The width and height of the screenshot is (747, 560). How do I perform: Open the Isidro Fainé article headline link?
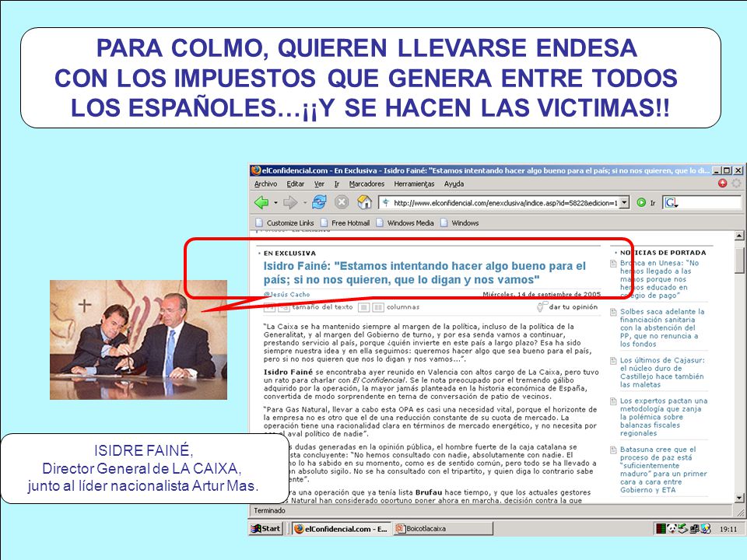click(x=425, y=273)
